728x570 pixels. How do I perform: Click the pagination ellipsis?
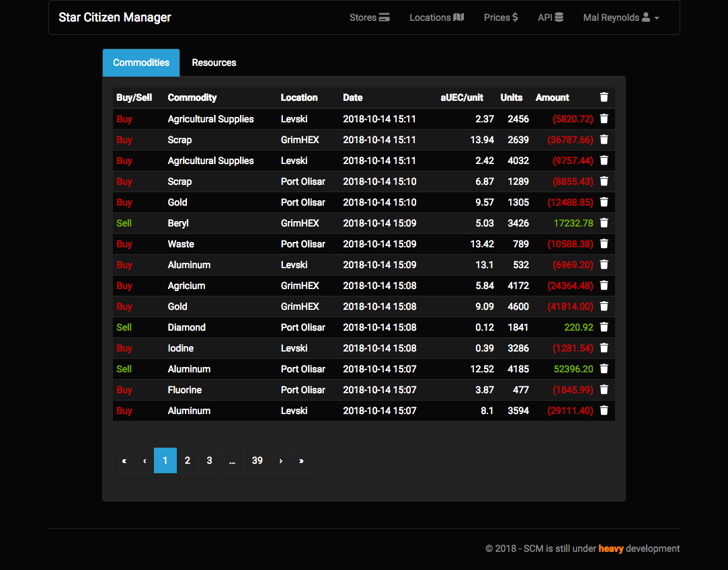(x=232, y=460)
